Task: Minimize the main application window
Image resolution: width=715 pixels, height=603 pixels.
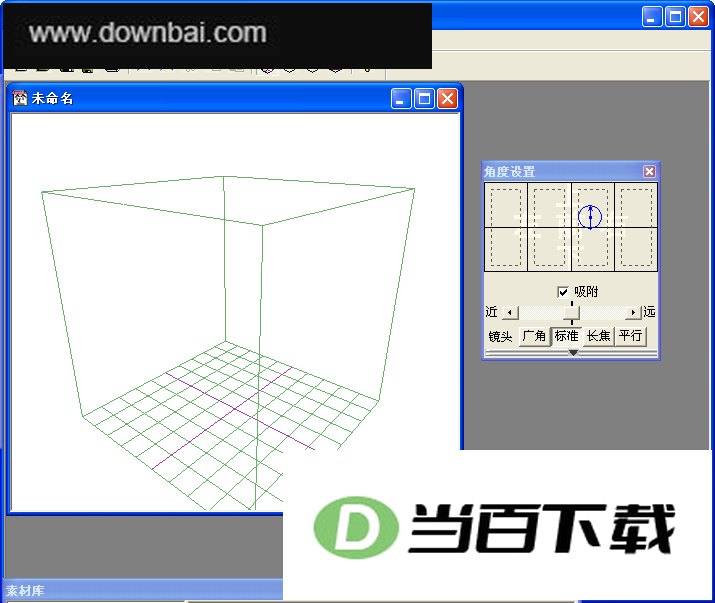Action: coord(652,17)
